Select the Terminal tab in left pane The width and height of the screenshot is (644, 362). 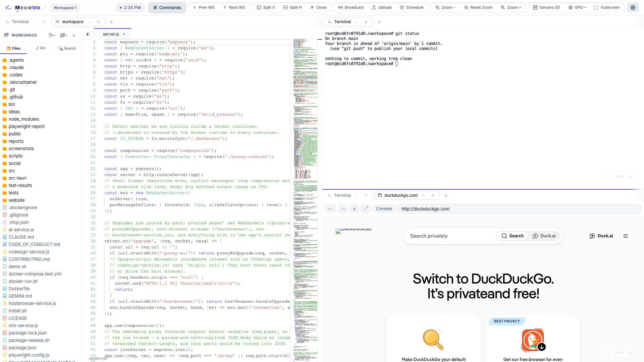coord(20,22)
